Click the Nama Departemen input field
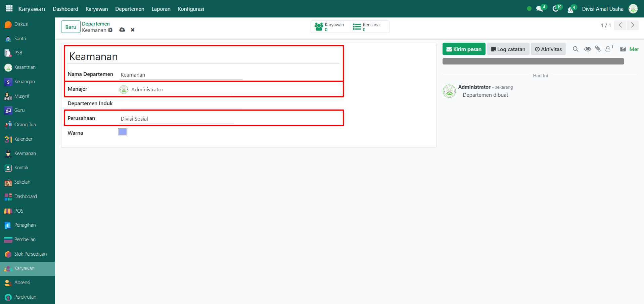Screen dimensions: 644x304 click(181, 75)
